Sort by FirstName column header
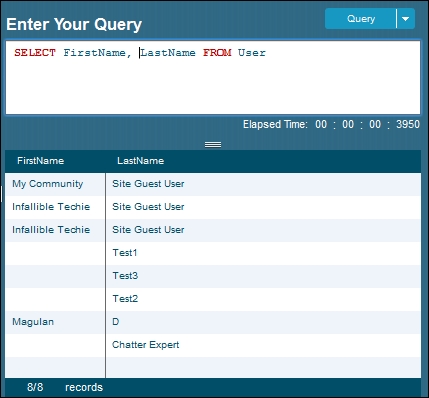The image size is (429, 398). pos(41,161)
